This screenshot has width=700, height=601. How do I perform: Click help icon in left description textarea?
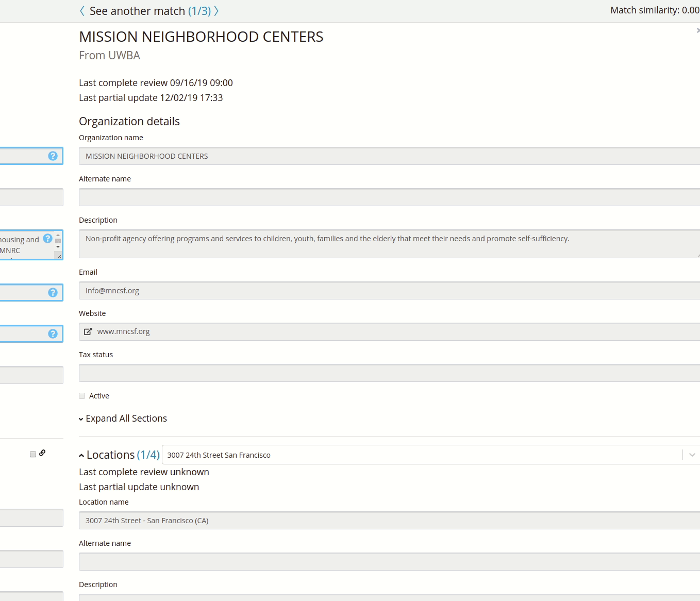click(47, 238)
